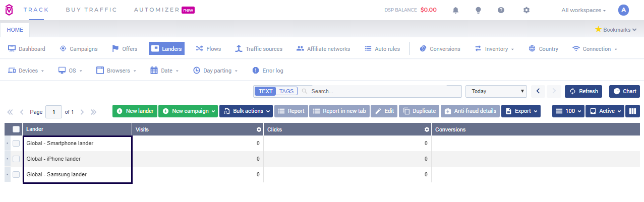Open the settings gear icon
644x202 pixels.
coord(526,10)
